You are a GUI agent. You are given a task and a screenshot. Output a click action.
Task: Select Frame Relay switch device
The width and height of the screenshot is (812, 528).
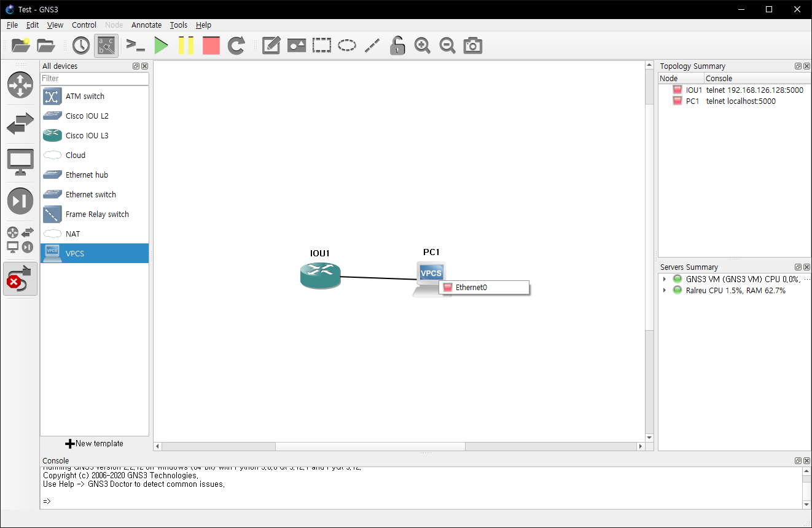[95, 214]
